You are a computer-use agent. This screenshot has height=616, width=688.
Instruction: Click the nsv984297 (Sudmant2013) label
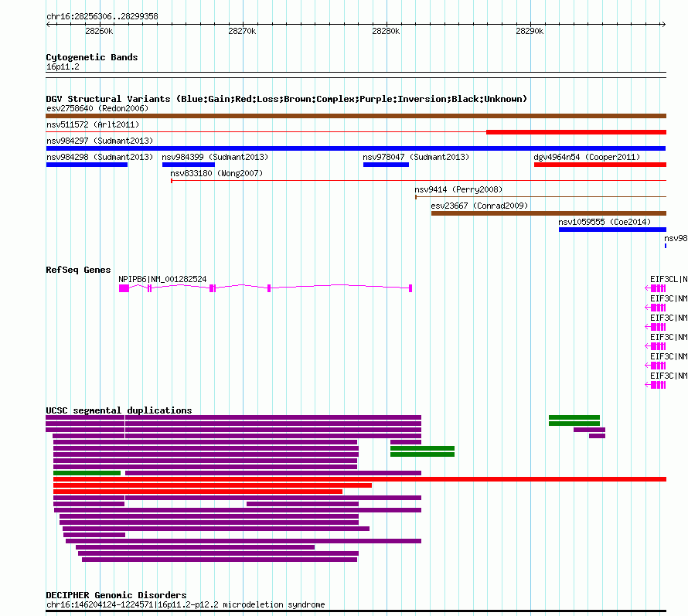click(x=100, y=141)
